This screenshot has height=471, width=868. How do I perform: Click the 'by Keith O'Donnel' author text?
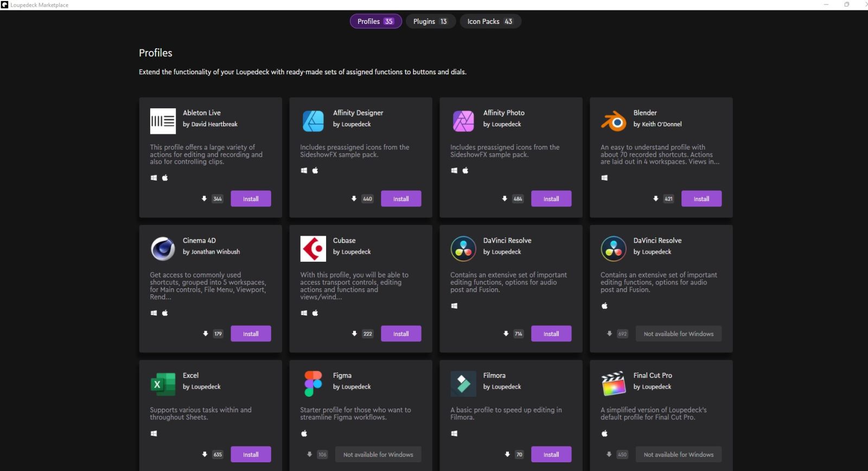click(658, 124)
